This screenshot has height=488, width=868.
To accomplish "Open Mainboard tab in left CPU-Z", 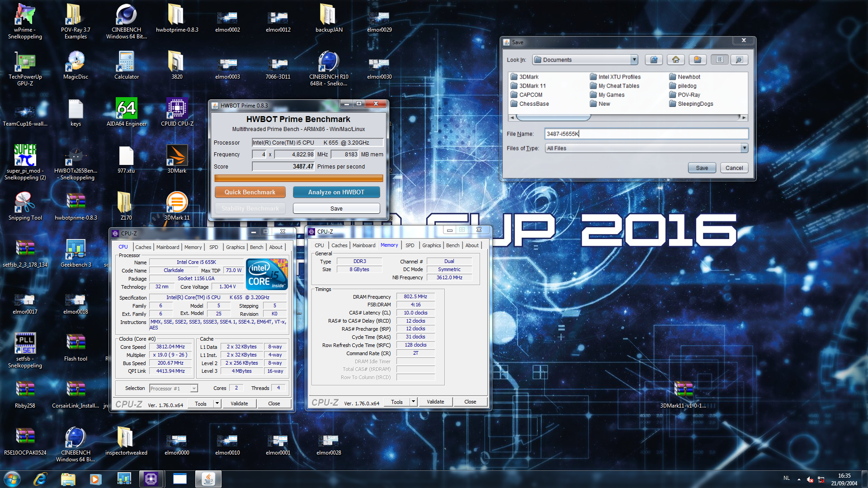I will 168,247.
